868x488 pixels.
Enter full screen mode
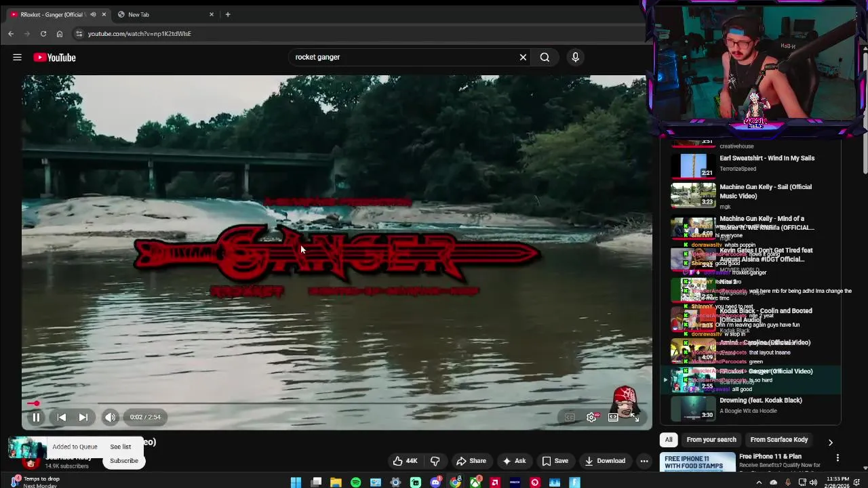point(635,418)
